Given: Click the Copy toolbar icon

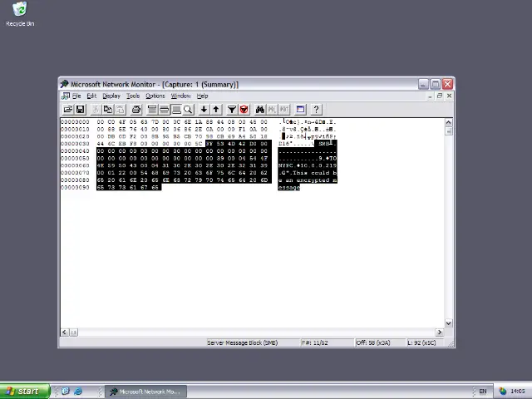Looking at the screenshot, I should pyautogui.click(x=108, y=109).
